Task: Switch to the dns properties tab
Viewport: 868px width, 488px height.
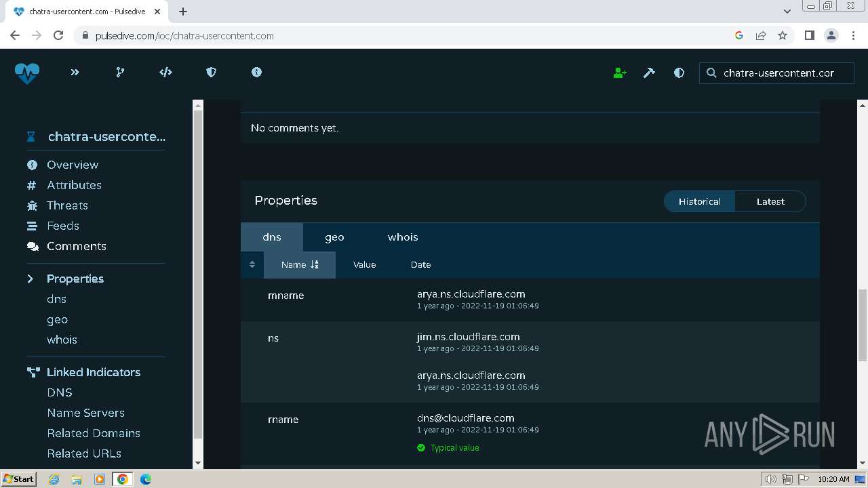Action: pyautogui.click(x=272, y=237)
